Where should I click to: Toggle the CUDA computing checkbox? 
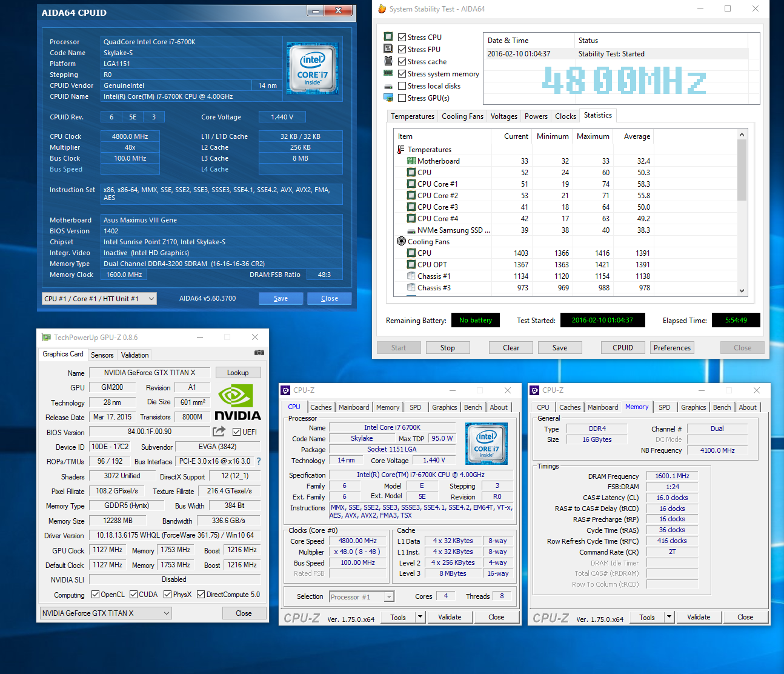click(133, 595)
